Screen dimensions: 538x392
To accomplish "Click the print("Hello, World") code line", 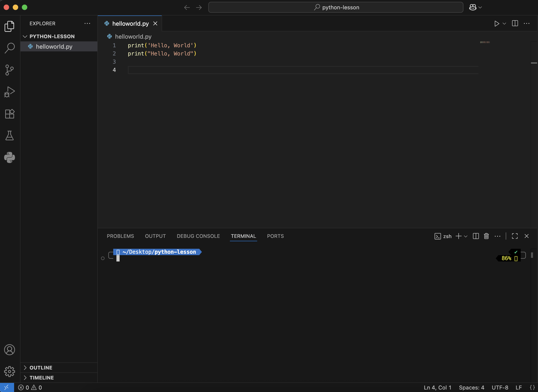I will click(x=162, y=54).
